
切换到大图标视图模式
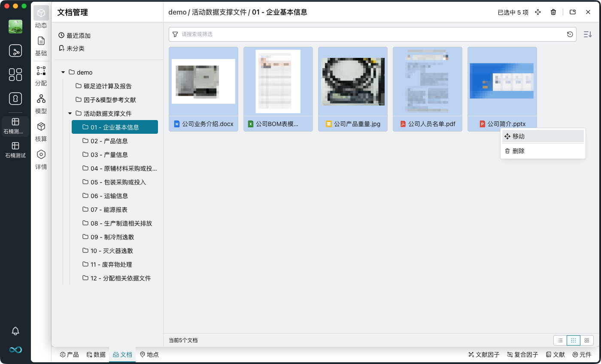586,340
